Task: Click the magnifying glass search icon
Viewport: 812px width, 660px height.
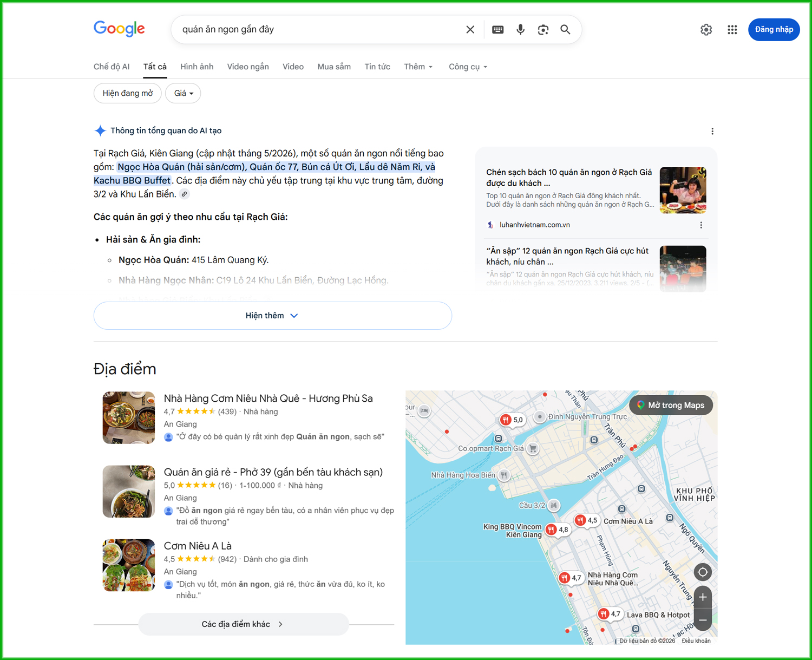Action: pyautogui.click(x=565, y=29)
